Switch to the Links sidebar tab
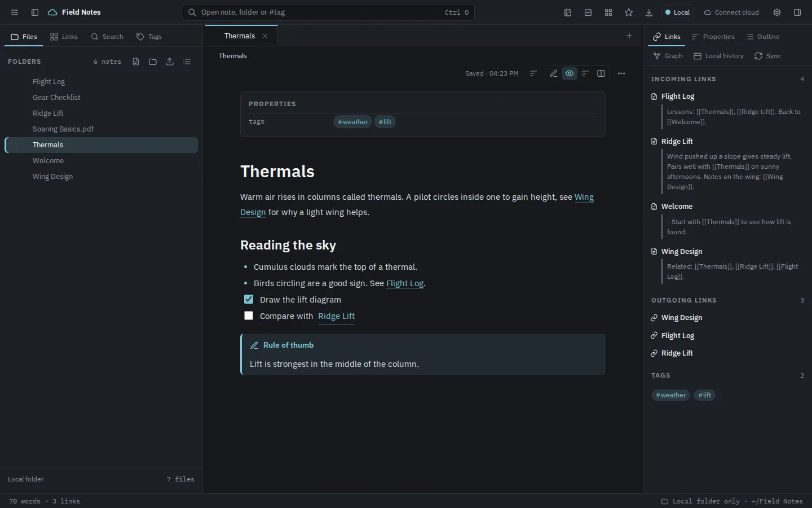 click(64, 37)
